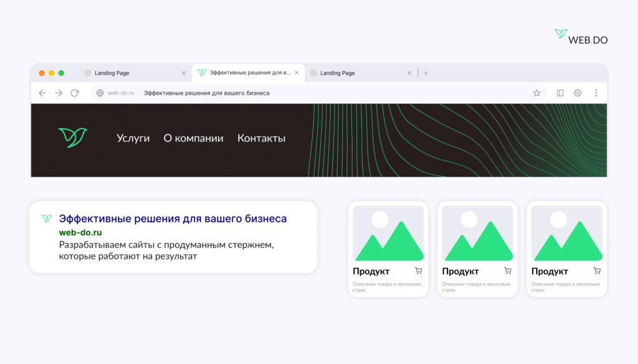Click the WEB.DO logo at top right
This screenshot has width=638, height=364.
click(581, 37)
